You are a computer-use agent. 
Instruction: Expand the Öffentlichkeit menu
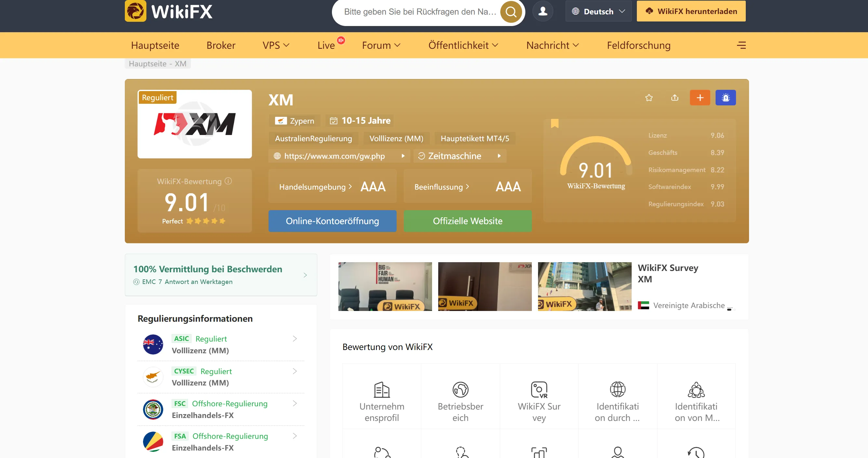point(463,45)
